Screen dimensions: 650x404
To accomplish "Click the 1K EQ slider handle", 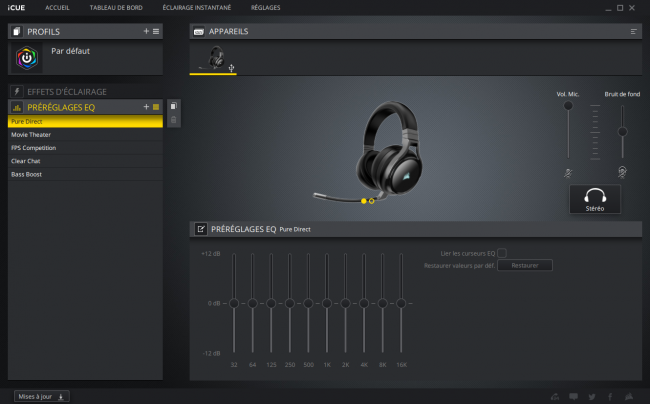I will click(x=327, y=303).
